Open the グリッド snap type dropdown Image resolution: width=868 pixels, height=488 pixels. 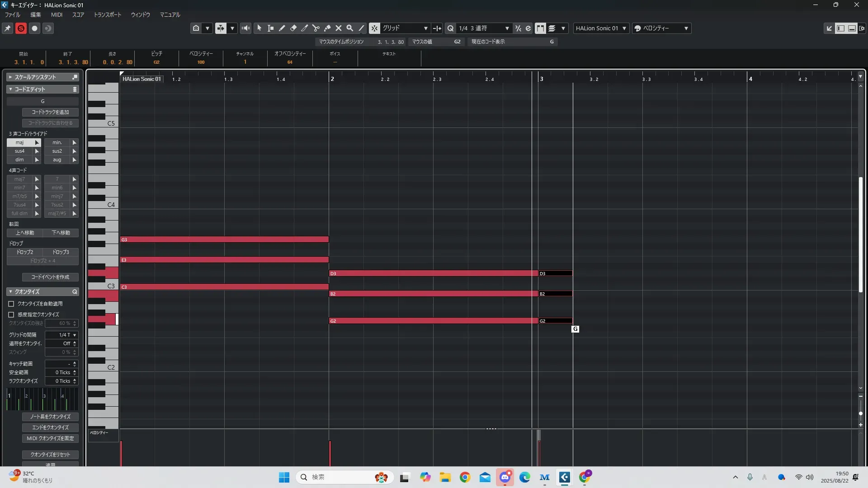coord(406,28)
